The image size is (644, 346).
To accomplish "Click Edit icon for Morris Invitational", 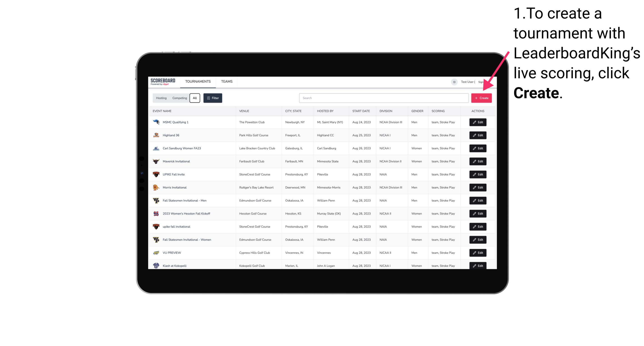I will coord(477,187).
